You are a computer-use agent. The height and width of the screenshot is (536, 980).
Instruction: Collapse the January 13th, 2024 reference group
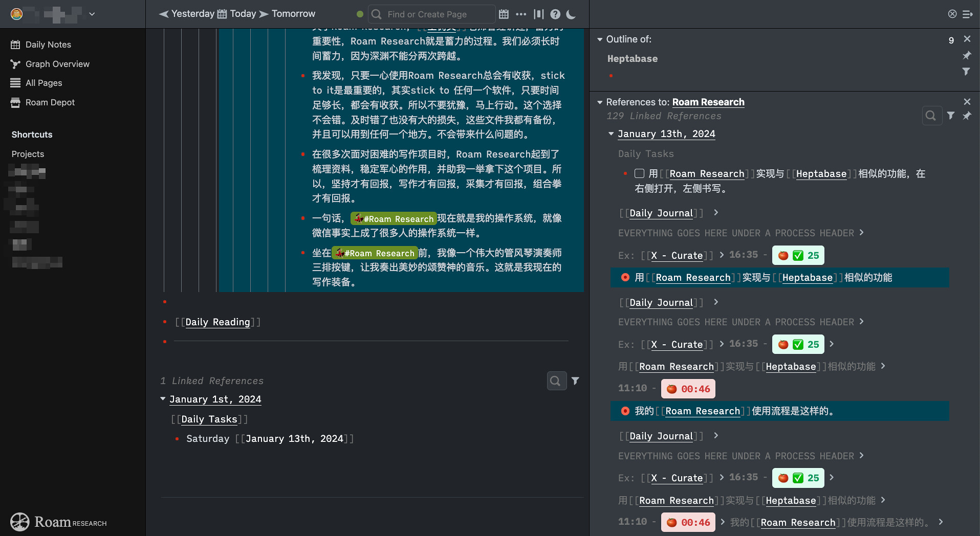point(611,134)
